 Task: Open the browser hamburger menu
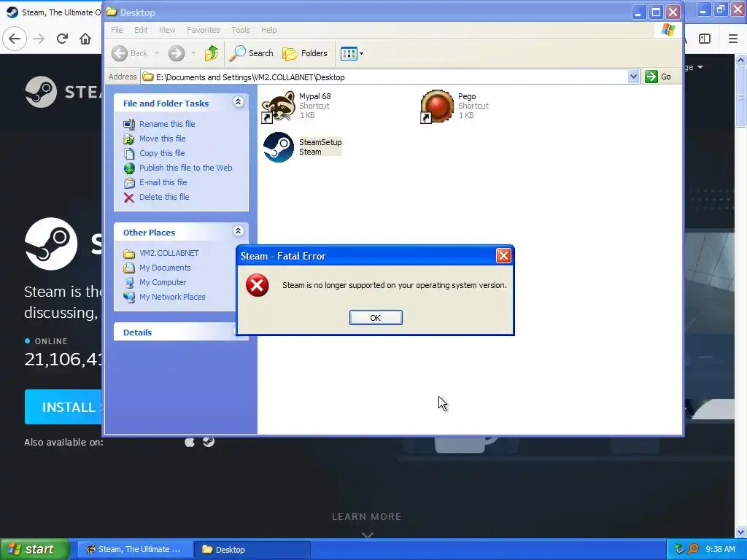[732, 39]
